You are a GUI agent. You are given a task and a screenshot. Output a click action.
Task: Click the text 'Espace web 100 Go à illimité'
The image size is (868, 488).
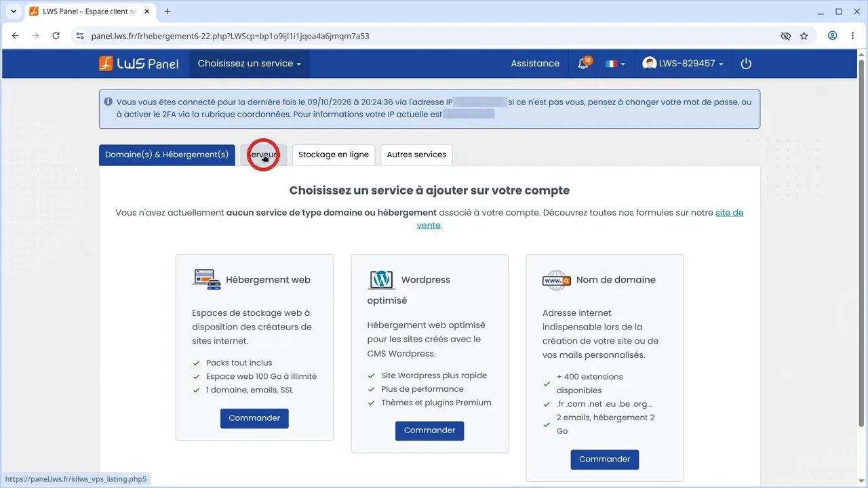(261, 376)
